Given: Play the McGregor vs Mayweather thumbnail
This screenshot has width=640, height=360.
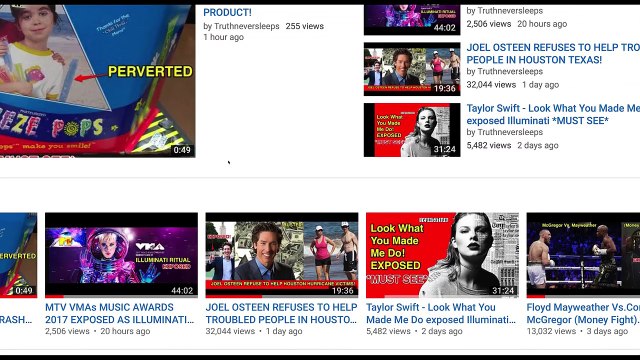Looking at the screenshot, I should (x=583, y=255).
